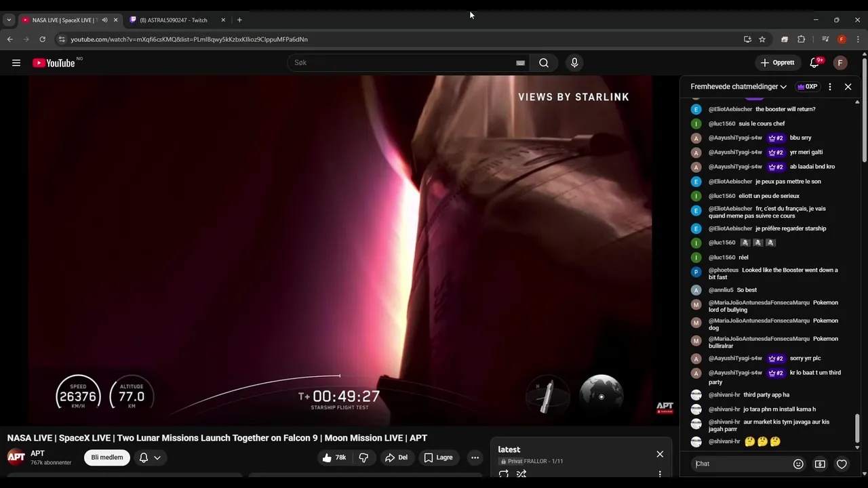Go back in Chrome
This screenshot has height=488, width=868.
click(9, 39)
